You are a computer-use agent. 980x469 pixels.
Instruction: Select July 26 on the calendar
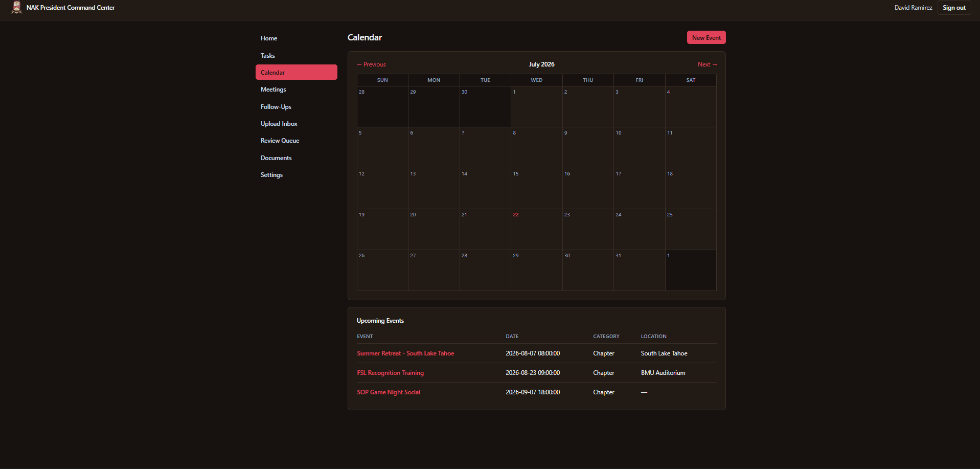(382, 270)
